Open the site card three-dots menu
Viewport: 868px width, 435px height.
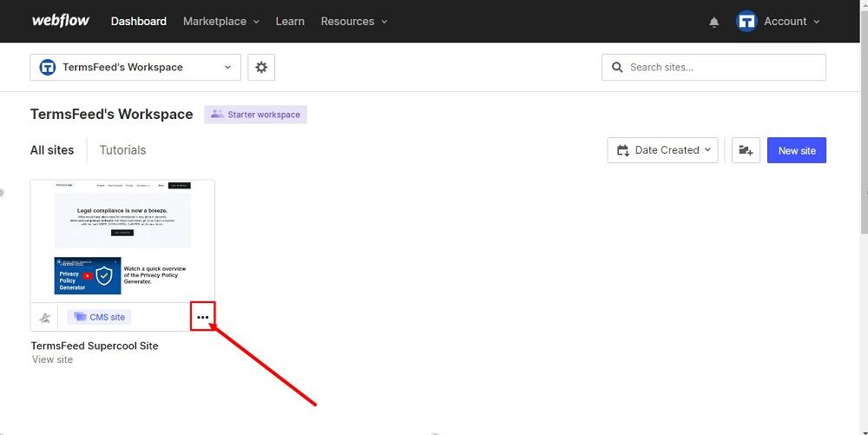(x=202, y=317)
